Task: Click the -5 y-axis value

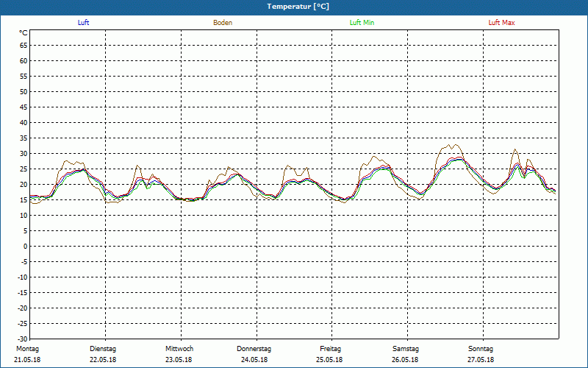Action: (24, 262)
